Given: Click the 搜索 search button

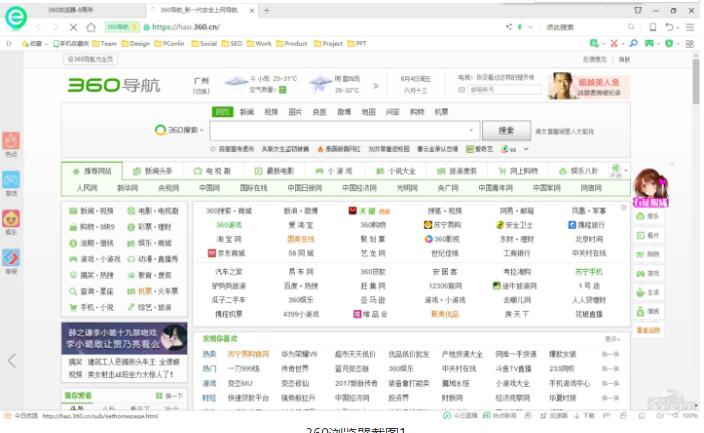Looking at the screenshot, I should pos(506,131).
